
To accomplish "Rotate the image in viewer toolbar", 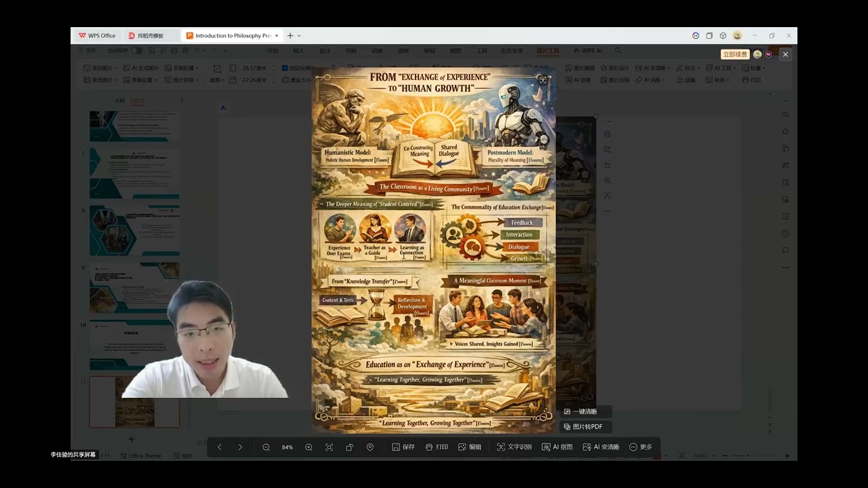I will pos(349,447).
